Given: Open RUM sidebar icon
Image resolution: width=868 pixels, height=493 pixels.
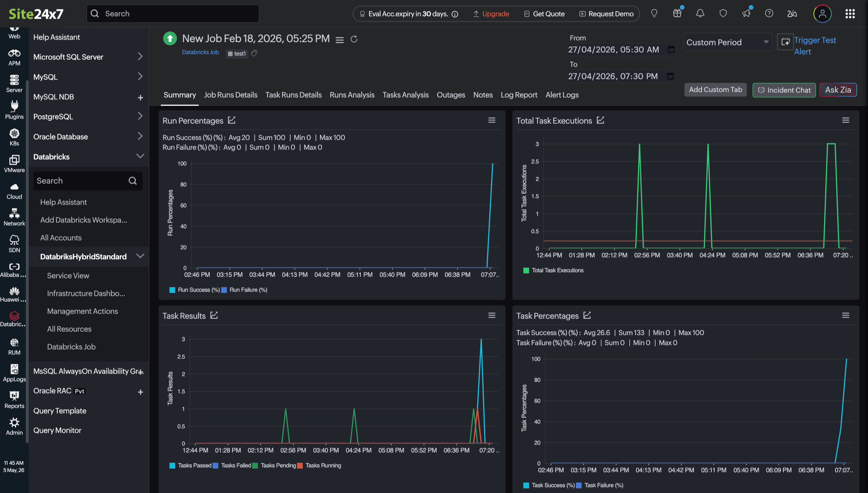Looking at the screenshot, I should point(14,346).
